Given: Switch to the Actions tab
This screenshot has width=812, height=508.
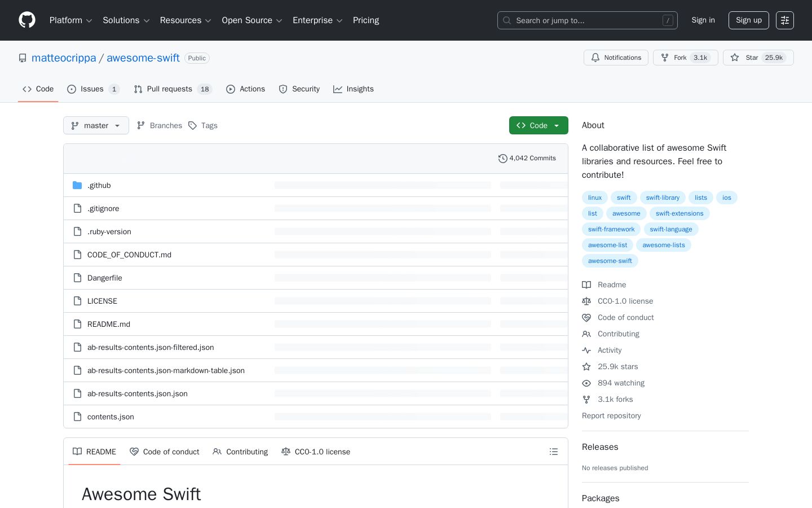Looking at the screenshot, I should click(x=245, y=89).
